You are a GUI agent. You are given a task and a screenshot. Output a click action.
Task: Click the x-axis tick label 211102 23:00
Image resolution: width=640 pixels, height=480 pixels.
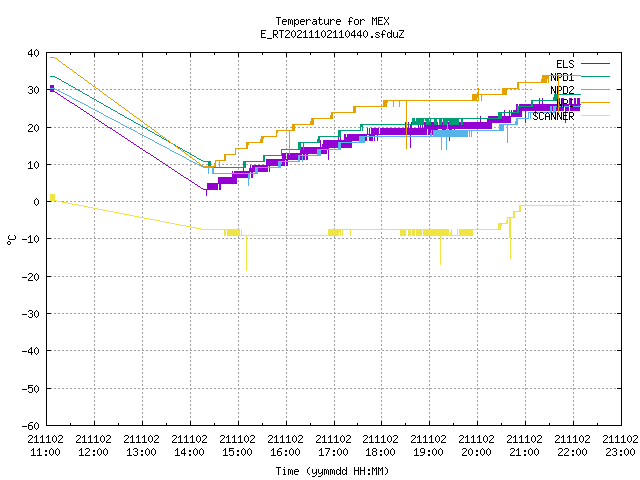pyautogui.click(x=620, y=446)
